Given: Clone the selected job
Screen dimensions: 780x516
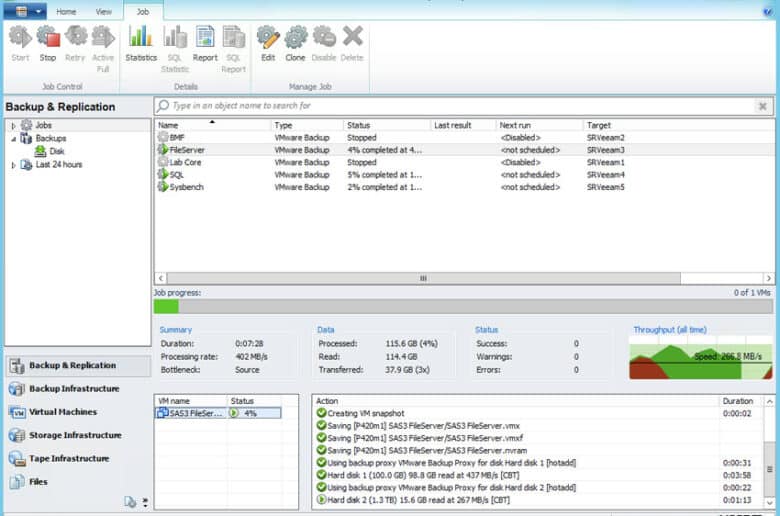Looking at the screenshot, I should (295, 44).
